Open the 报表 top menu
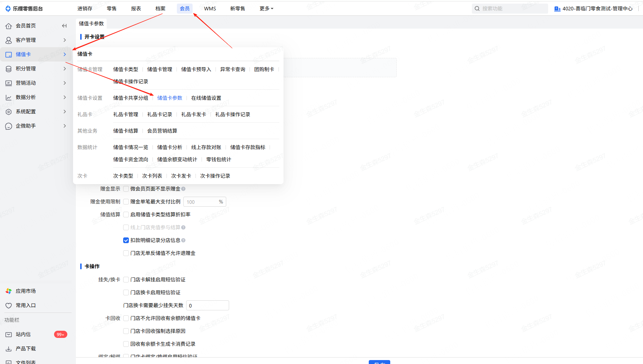 [136, 9]
